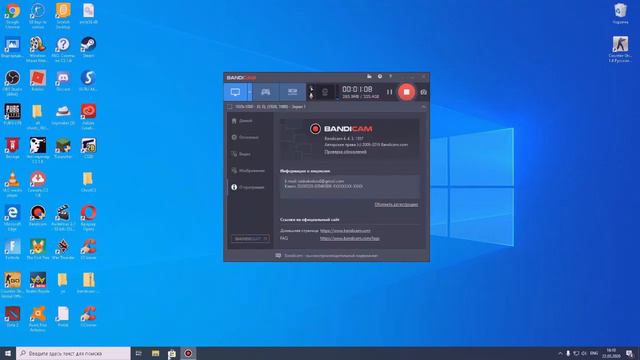The width and height of the screenshot is (640, 360).
Task: Open the Video tab in Bandicam sidebar
Action: click(x=242, y=154)
